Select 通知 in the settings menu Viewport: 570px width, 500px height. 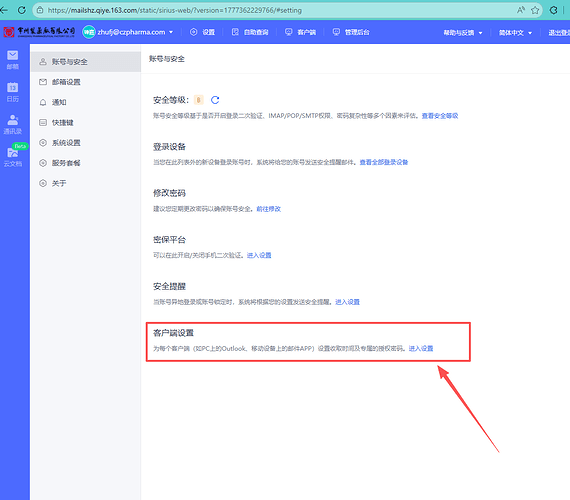coord(86,102)
